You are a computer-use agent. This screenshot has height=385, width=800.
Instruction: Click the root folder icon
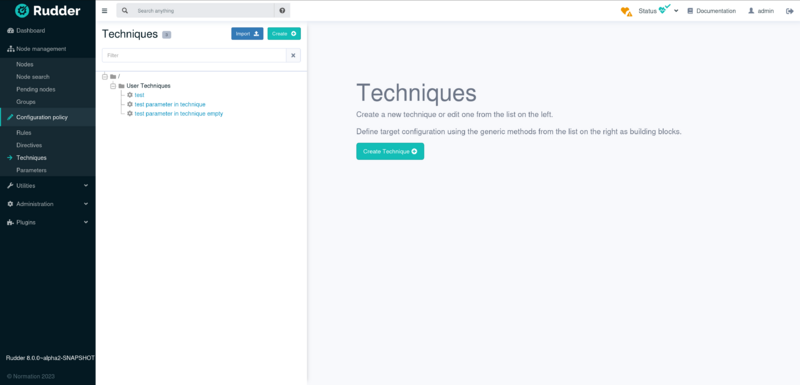pyautogui.click(x=113, y=76)
